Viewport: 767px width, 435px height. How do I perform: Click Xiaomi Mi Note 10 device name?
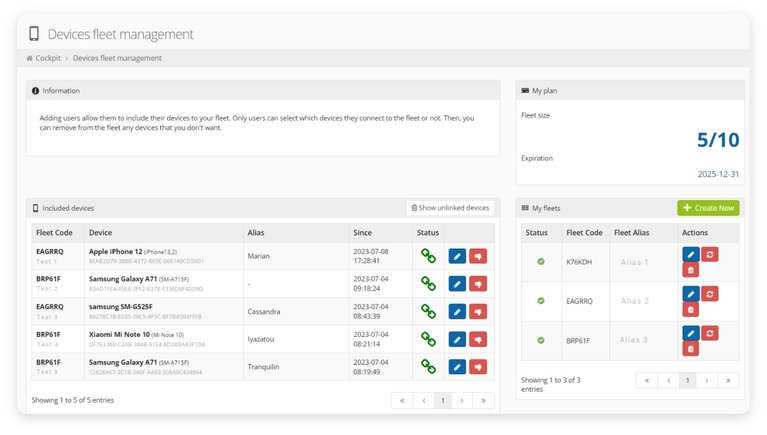[x=119, y=335]
